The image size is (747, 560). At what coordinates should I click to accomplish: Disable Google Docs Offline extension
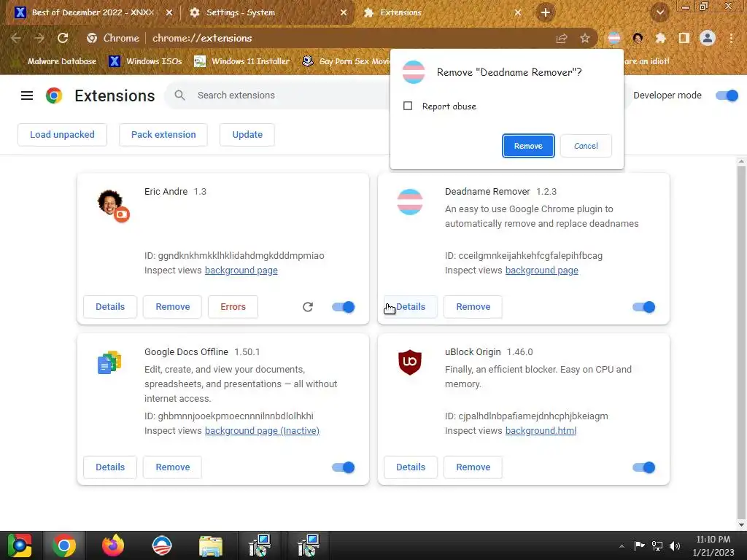[344, 467]
